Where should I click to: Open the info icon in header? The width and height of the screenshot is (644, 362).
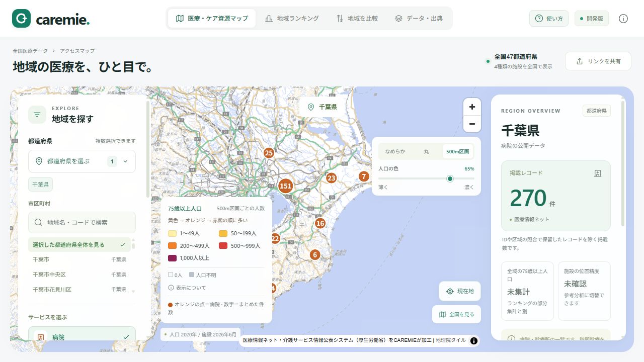623,19
